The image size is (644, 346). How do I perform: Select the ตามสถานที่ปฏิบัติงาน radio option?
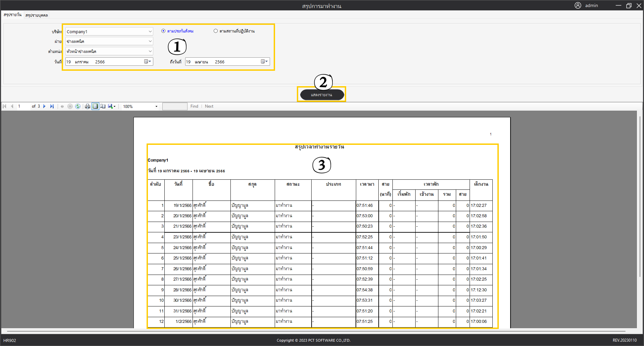(216, 31)
